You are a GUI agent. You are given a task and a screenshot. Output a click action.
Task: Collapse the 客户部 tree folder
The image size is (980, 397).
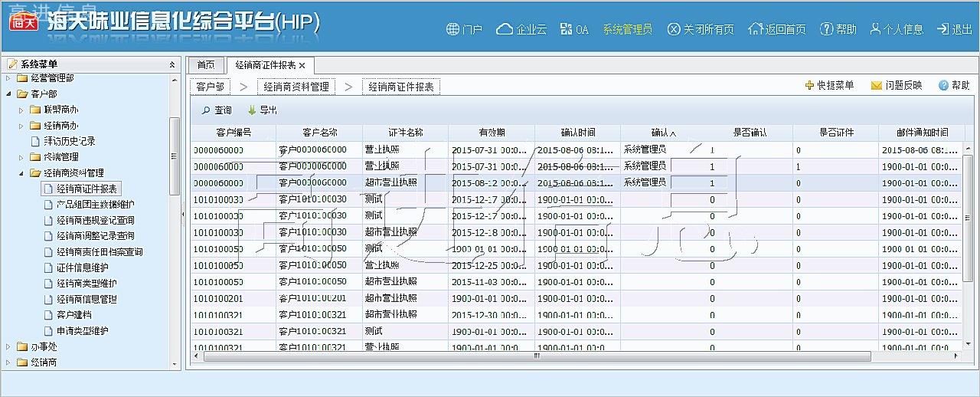tap(9, 94)
